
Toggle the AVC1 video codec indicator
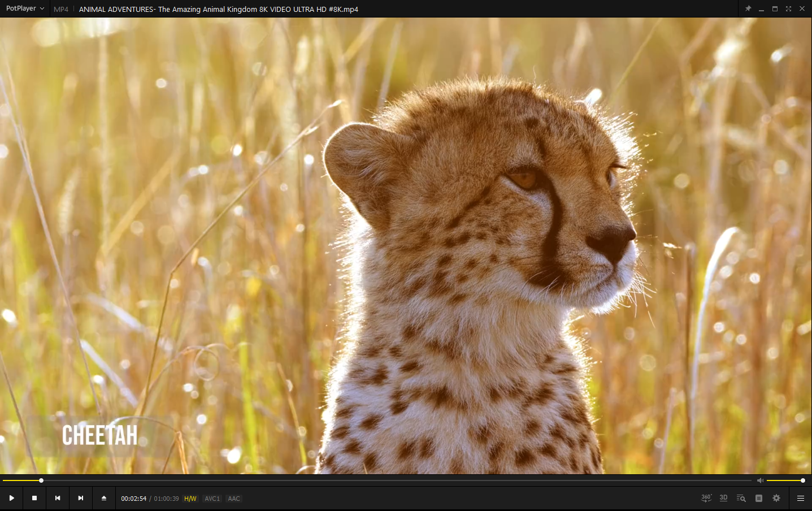point(212,498)
